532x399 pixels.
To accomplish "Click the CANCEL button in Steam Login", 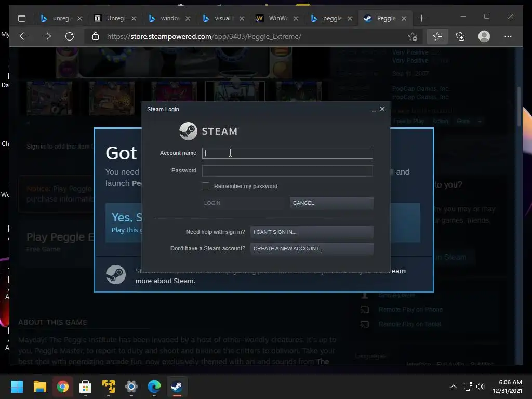I will pyautogui.click(x=331, y=203).
